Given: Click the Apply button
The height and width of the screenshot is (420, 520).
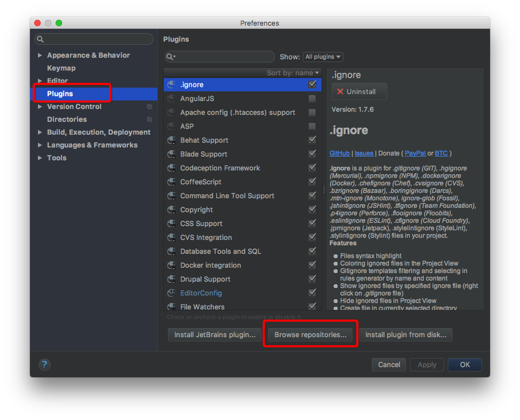Looking at the screenshot, I should [x=427, y=364].
